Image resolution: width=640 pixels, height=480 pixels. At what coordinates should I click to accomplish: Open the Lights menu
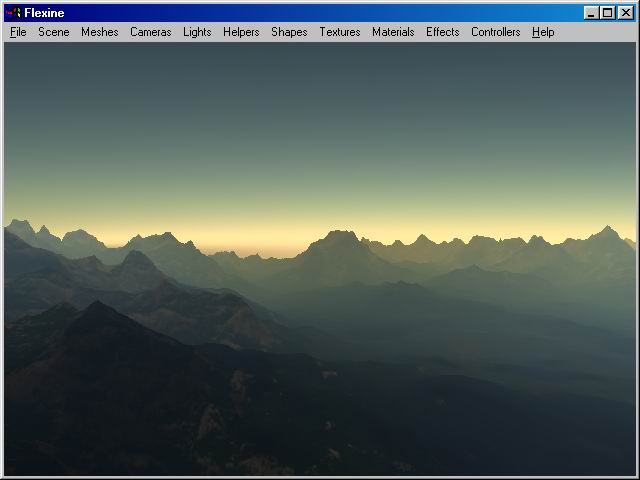197,32
